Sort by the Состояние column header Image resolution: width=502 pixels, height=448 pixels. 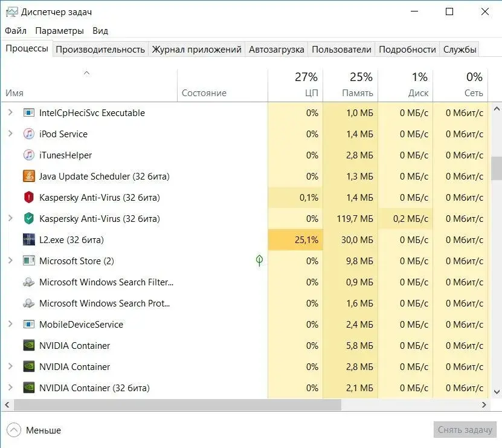tap(222, 85)
